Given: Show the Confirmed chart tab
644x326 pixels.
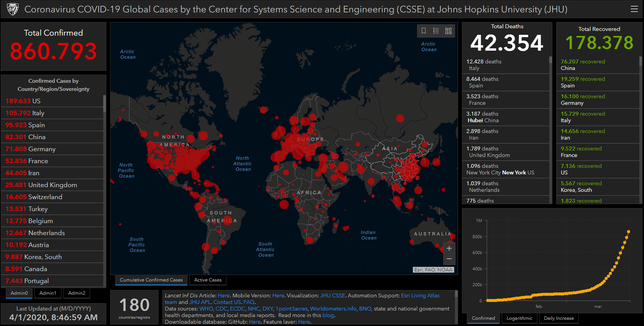Looking at the screenshot, I should (x=483, y=318).
